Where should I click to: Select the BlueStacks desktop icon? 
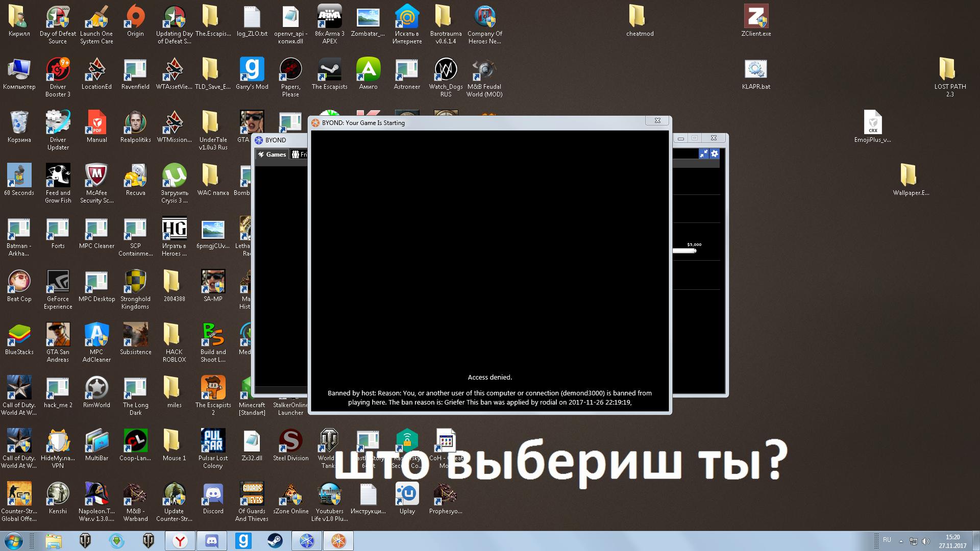[19, 339]
